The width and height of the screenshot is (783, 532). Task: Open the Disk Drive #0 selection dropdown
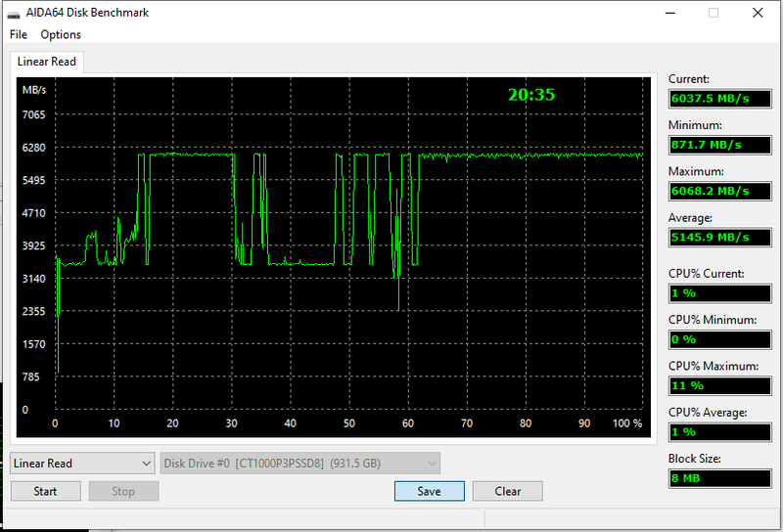(x=300, y=464)
